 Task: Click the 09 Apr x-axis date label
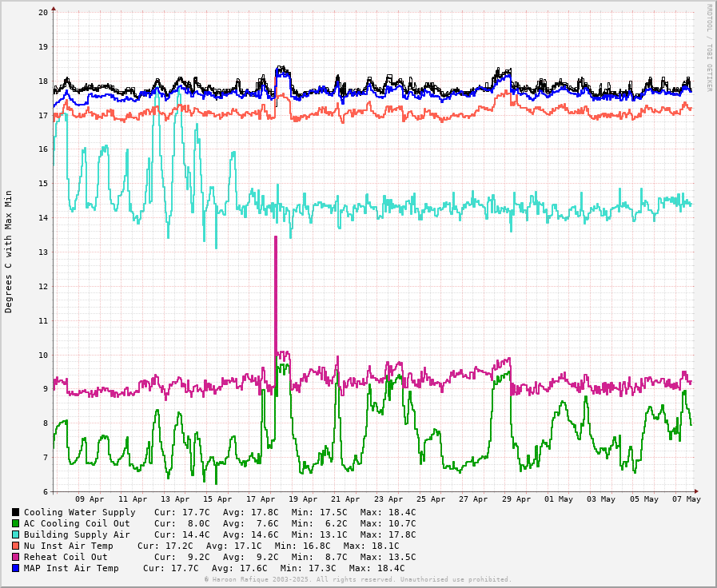click(x=90, y=499)
